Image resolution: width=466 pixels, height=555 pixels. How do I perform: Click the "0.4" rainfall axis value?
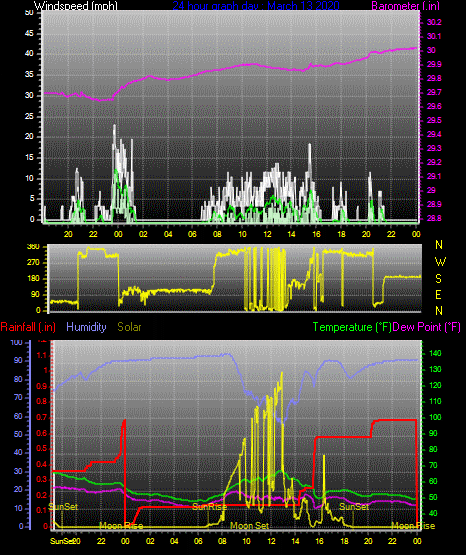click(42, 464)
